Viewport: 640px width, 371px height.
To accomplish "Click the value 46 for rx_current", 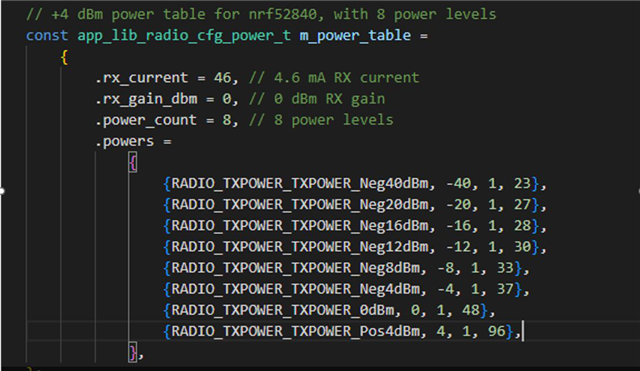I will [222, 78].
